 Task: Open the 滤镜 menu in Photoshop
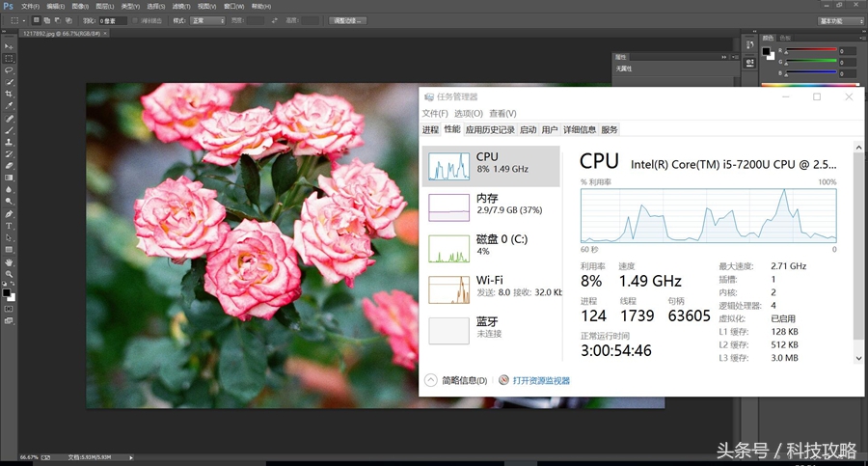point(177,6)
